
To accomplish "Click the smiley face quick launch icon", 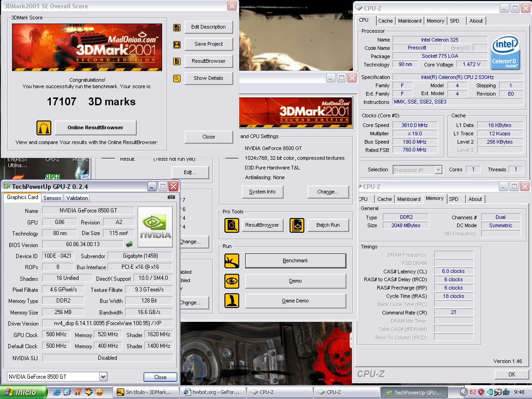I will pyautogui.click(x=99, y=392).
